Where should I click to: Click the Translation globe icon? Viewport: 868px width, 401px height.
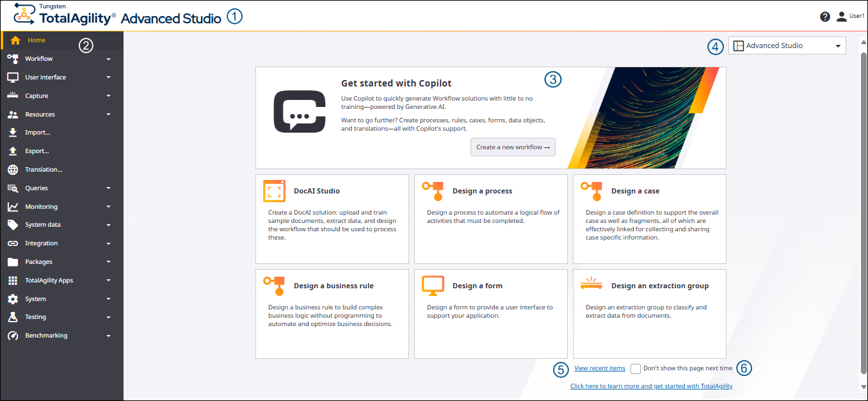pos(13,170)
